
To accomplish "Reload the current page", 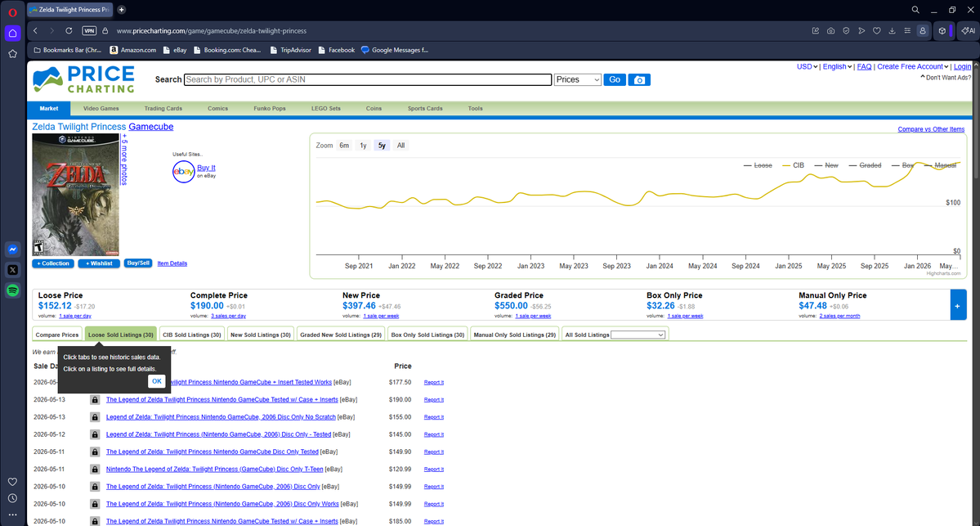I will [x=69, y=30].
